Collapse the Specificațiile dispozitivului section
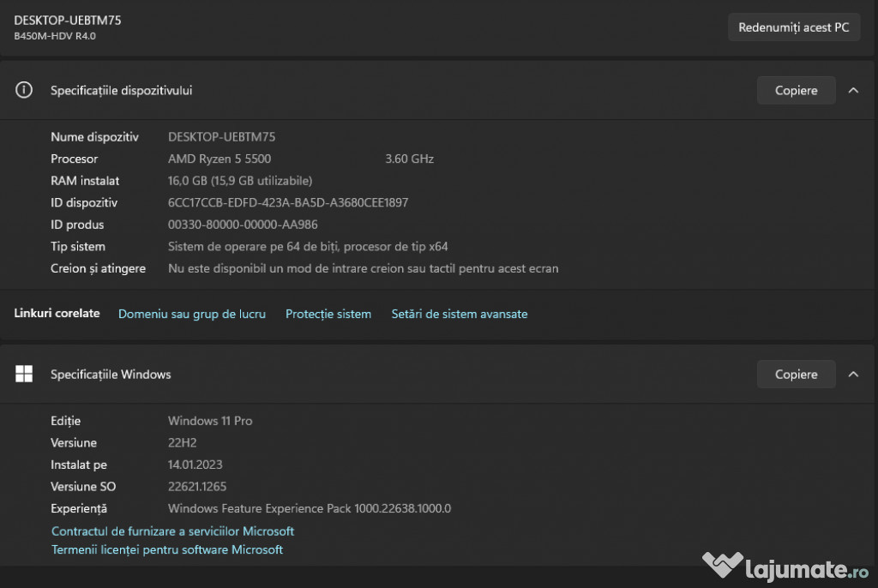 click(853, 90)
